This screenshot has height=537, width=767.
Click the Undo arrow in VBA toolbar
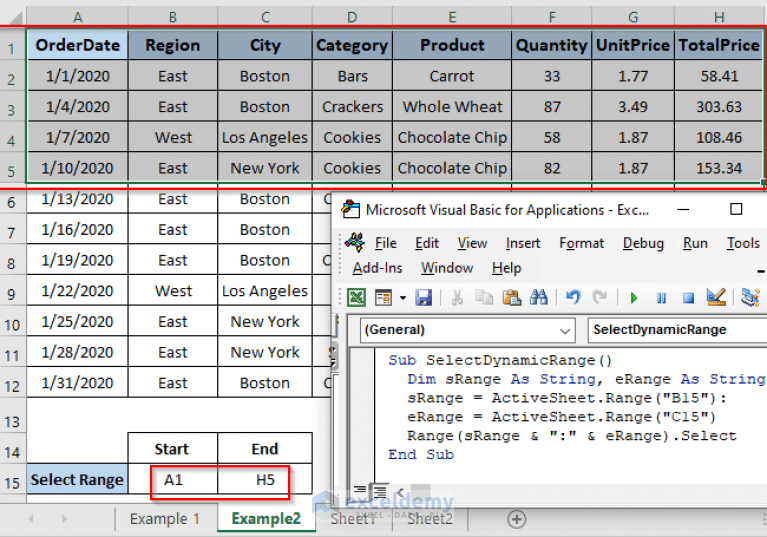coord(573,297)
